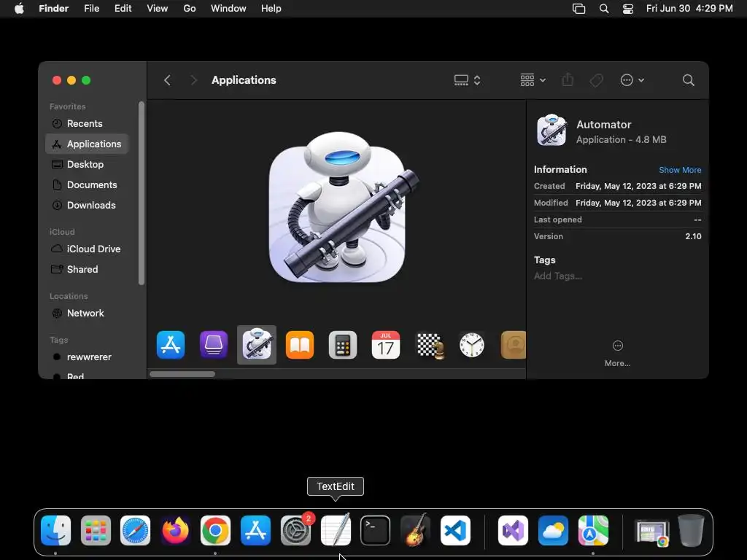The width and height of the screenshot is (747, 560).
Task: Launch Safari from the Dock
Action: 135,531
